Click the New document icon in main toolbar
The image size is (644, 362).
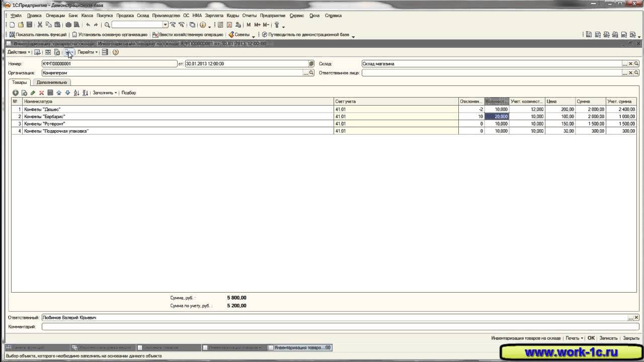[13, 25]
